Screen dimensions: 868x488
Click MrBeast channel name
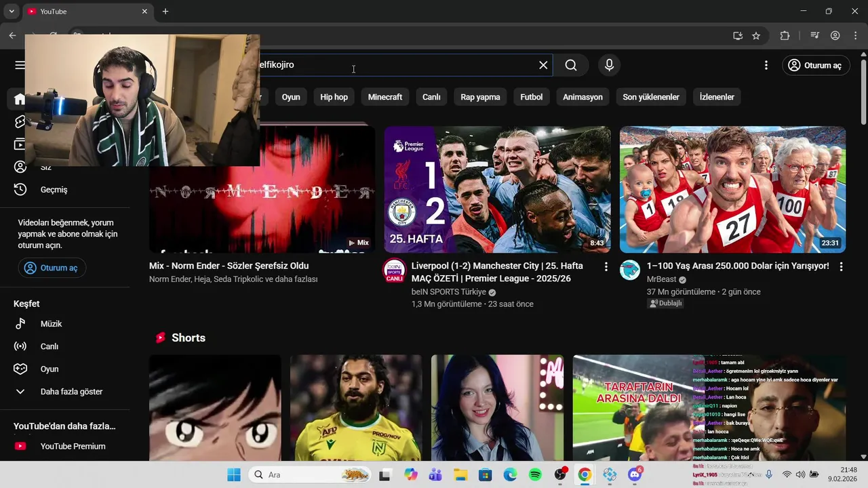pyautogui.click(x=661, y=279)
